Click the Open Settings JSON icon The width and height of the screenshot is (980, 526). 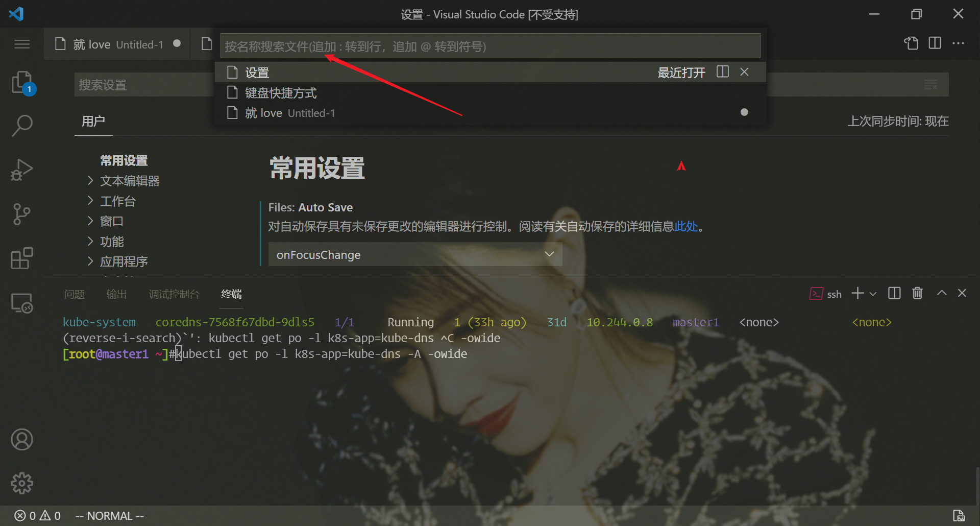click(911, 43)
